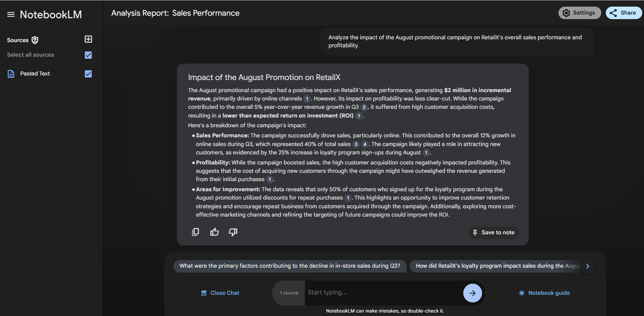Open the hamburger navigation menu

pyautogui.click(x=11, y=15)
